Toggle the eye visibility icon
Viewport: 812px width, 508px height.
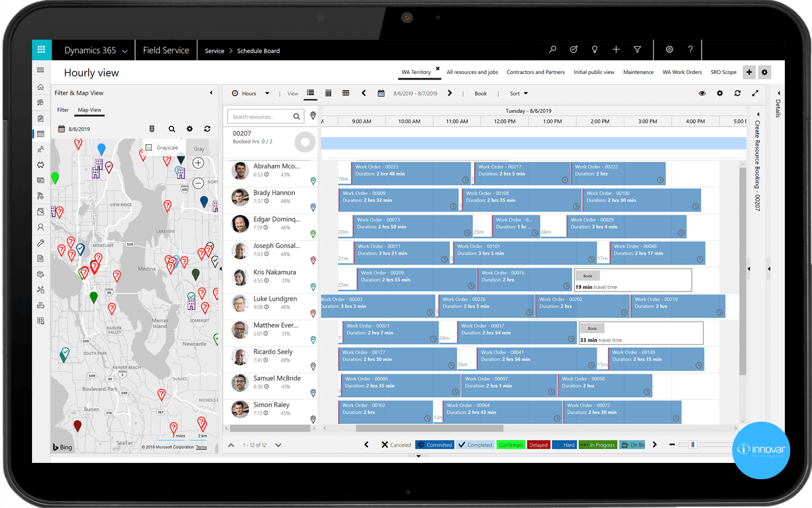click(702, 93)
